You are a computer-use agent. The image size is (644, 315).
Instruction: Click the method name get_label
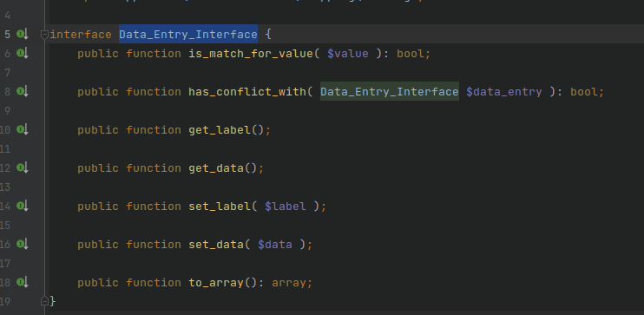[220, 130]
